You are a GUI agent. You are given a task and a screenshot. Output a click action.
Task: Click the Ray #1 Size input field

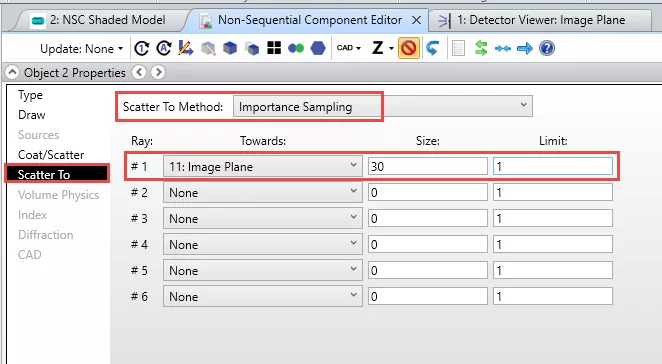point(427,166)
